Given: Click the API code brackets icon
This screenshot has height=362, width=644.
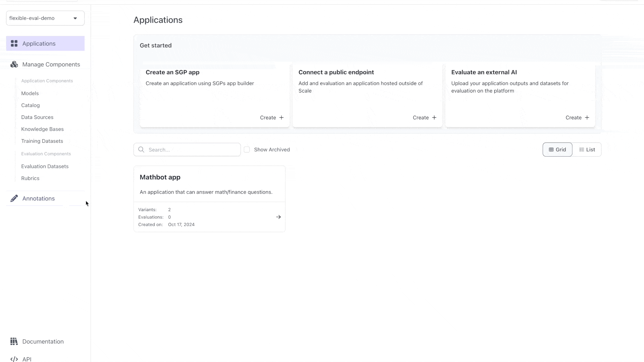Looking at the screenshot, I should pos(14,359).
